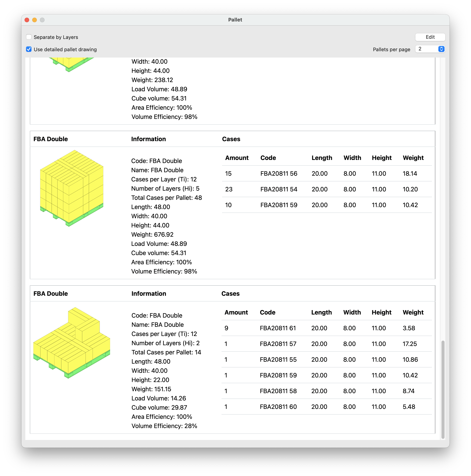The width and height of the screenshot is (471, 476).
Task: Click amount value 9
Action: 226,328
